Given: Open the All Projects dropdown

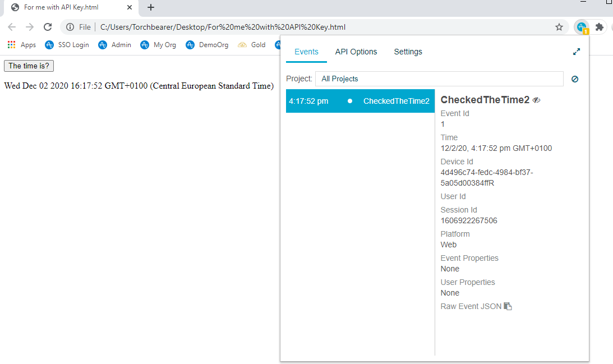Looking at the screenshot, I should (440, 79).
